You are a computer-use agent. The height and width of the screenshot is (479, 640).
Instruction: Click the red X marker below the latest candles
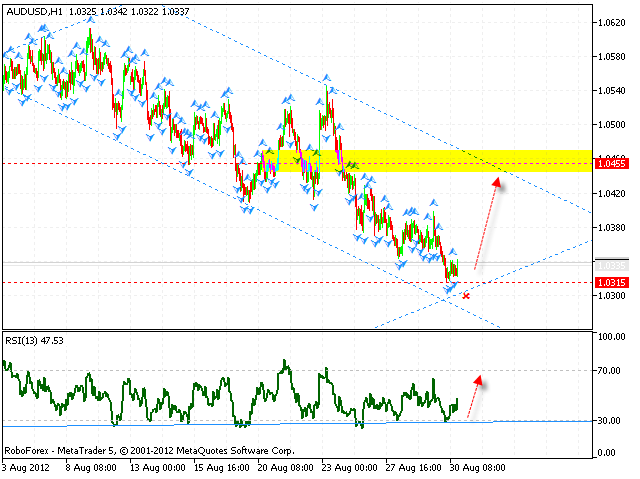tap(467, 295)
